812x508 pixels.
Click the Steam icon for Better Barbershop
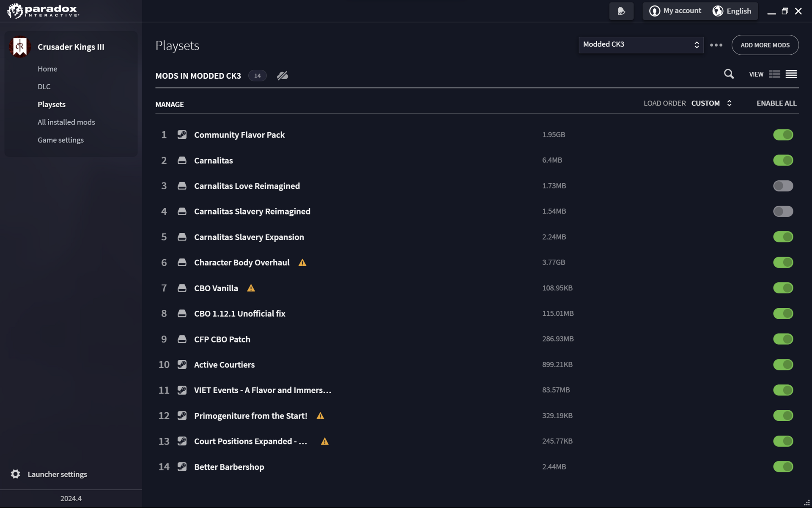click(182, 467)
